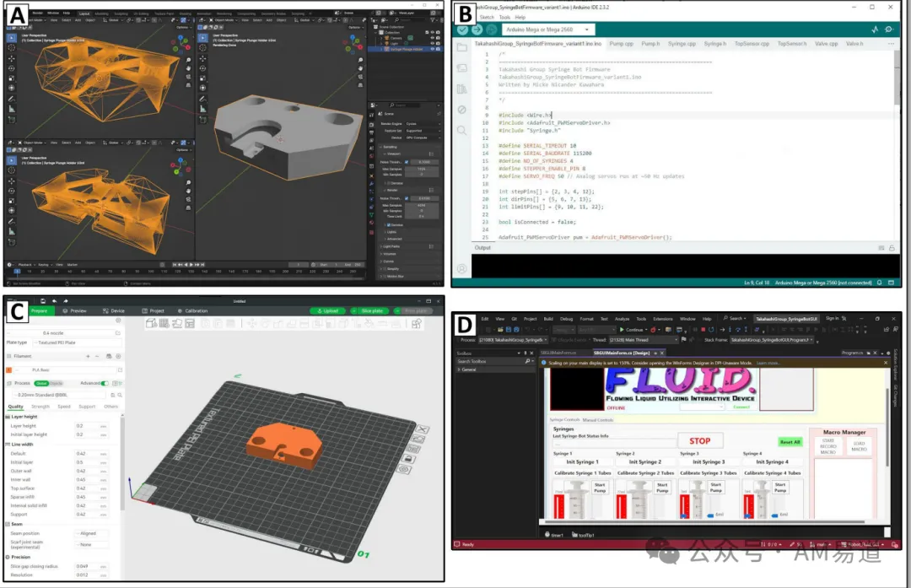
Task: Open the Boards Manager in Arduino sidebar
Action: (x=462, y=68)
